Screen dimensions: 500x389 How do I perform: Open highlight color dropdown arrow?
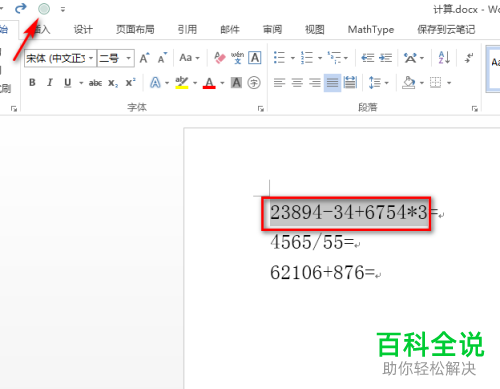pyautogui.click(x=195, y=83)
